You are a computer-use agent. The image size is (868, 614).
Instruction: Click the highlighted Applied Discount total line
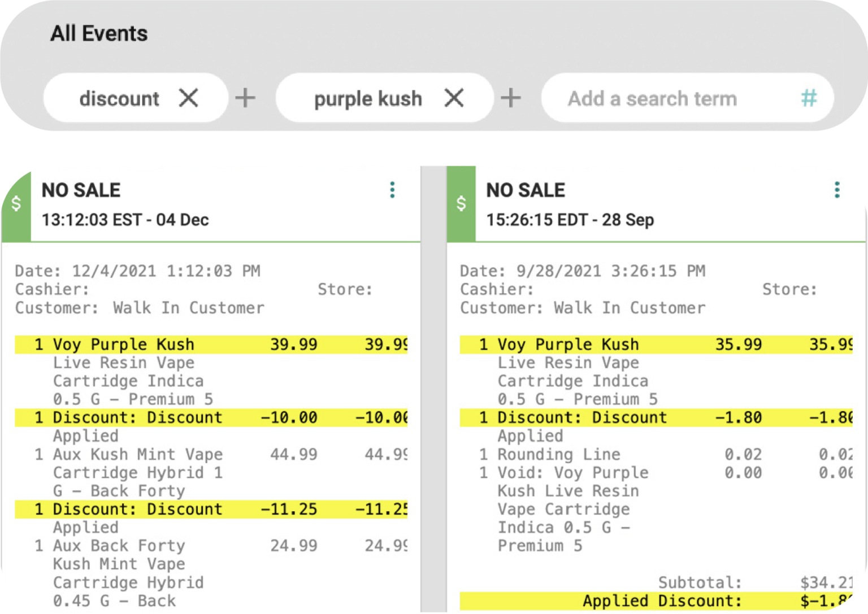pos(656,601)
